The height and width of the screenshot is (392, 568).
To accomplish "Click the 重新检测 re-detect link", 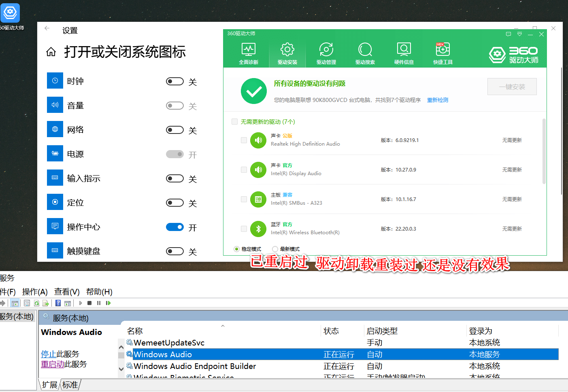I will coord(437,100).
